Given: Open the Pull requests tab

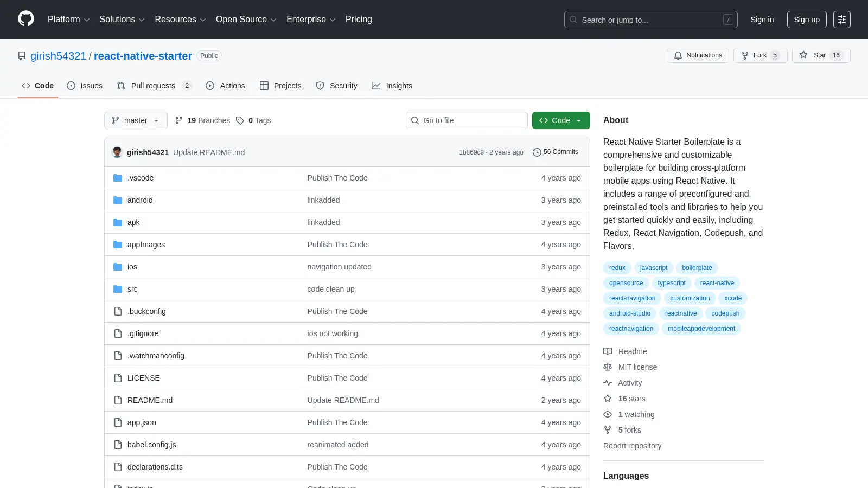Looking at the screenshot, I should tap(154, 86).
